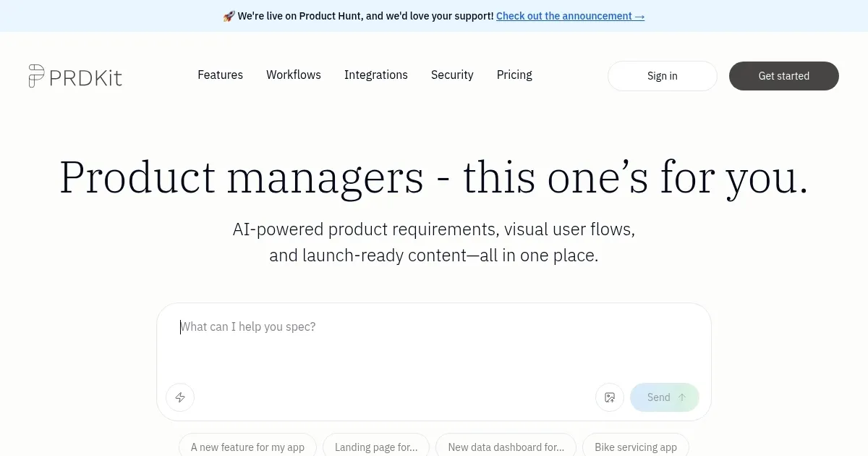This screenshot has height=456, width=868.
Task: Click the PRDKit logo icon
Action: [x=36, y=76]
